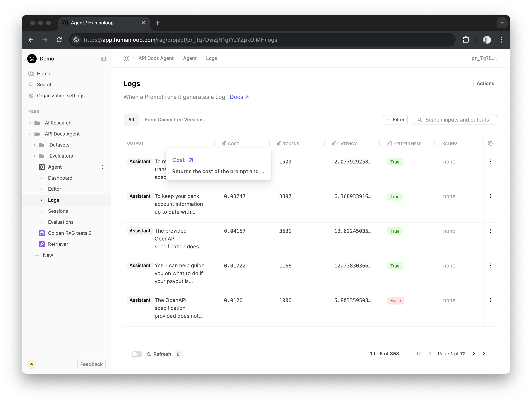Collapse the sidebar panel icon
Image resolution: width=532 pixels, height=403 pixels.
[103, 59]
